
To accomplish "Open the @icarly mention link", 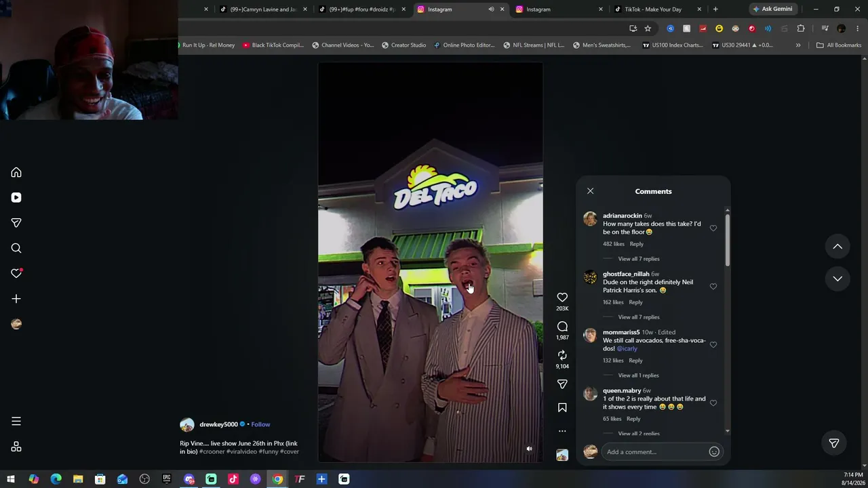I will click(627, 348).
